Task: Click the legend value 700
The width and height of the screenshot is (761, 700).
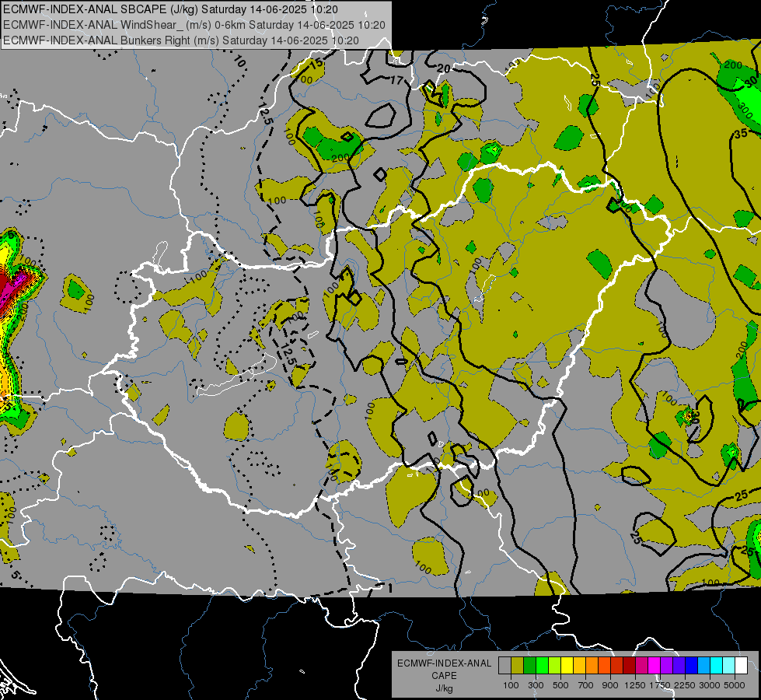Action: click(x=586, y=685)
